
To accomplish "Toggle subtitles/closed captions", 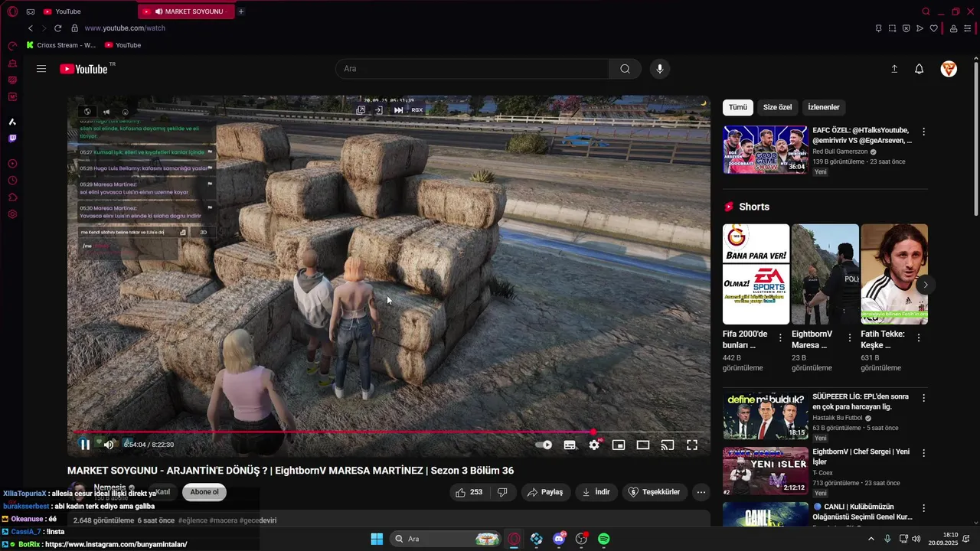I will [x=570, y=445].
